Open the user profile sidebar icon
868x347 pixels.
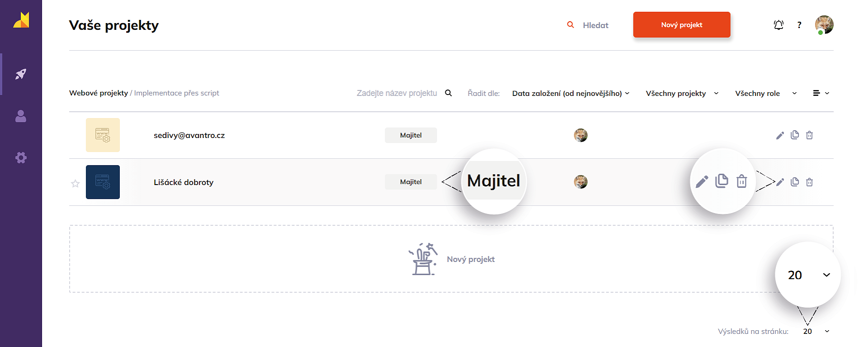[x=21, y=116]
